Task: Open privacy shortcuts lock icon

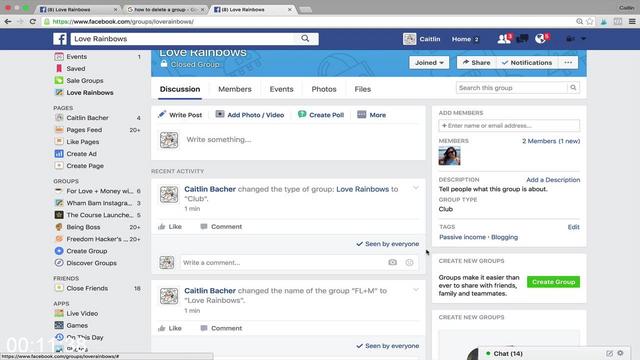Action: click(x=570, y=39)
